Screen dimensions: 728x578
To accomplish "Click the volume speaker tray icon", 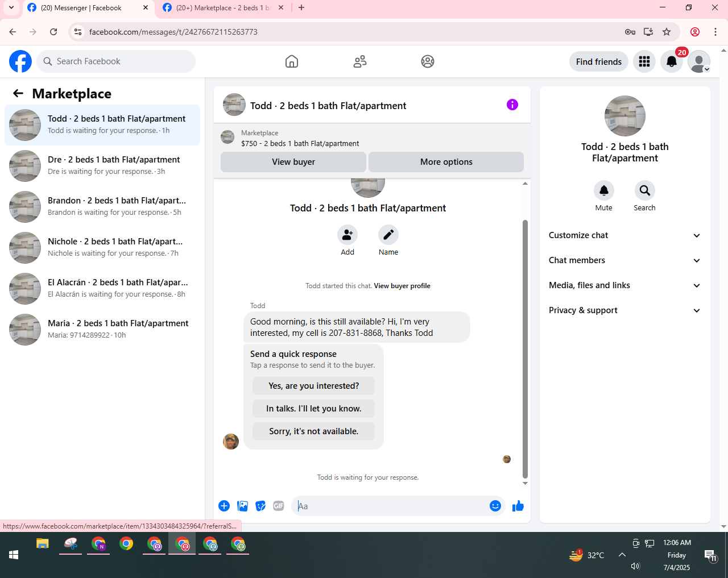I will click(x=635, y=566).
